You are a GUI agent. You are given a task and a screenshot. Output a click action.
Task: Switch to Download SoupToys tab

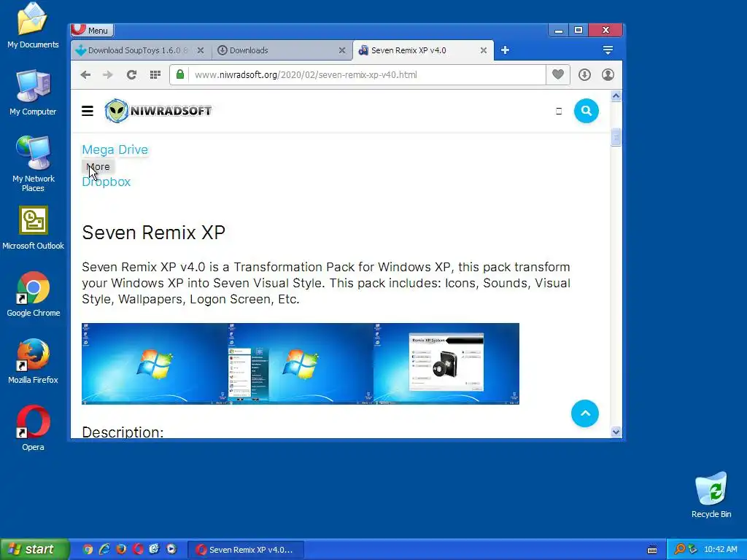[138, 50]
